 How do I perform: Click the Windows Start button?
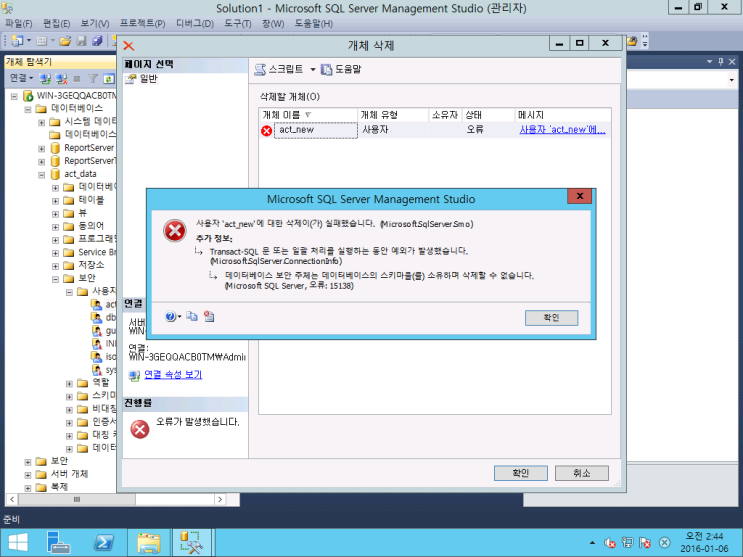tap(18, 543)
